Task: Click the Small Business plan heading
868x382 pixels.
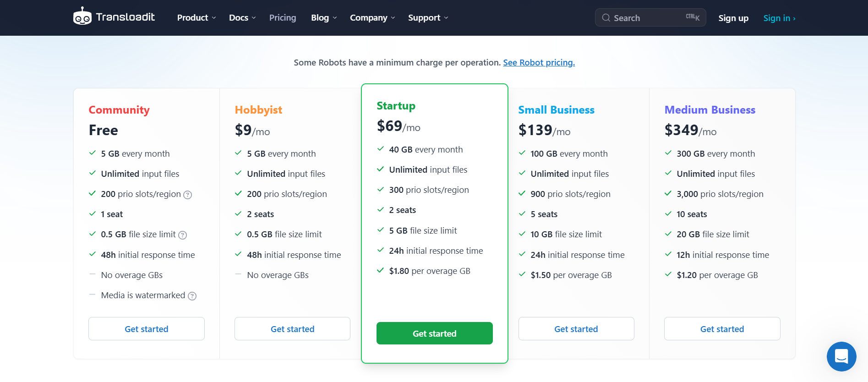Action: tap(556, 110)
